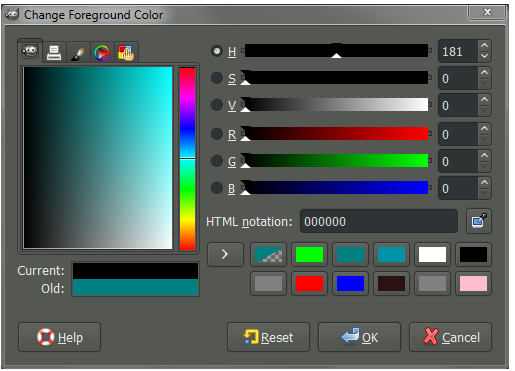Click the GIMP Wilber icon in title bar

(x=12, y=15)
